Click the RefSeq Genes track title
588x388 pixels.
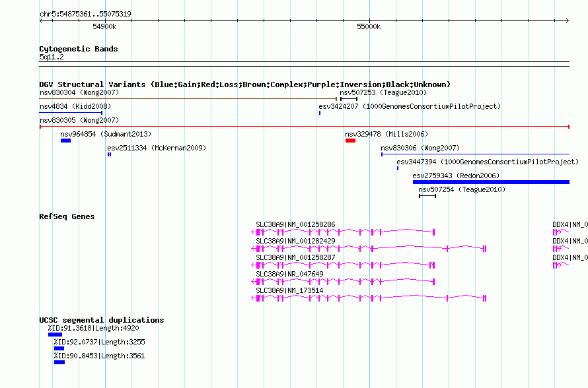67,216
